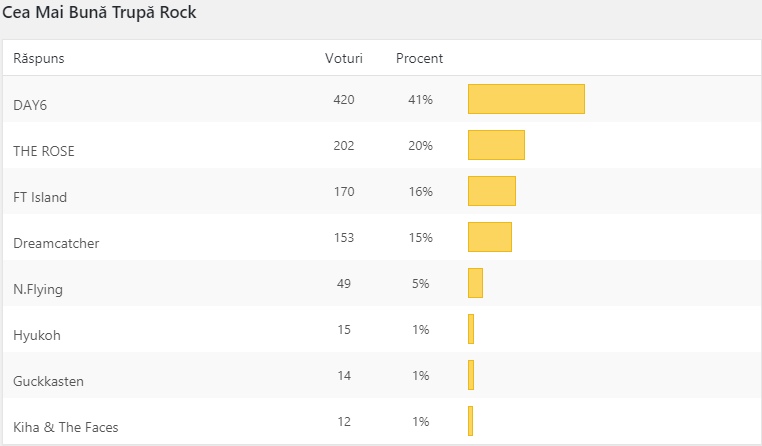The width and height of the screenshot is (762, 446).
Task: Click the Hyukoh answer label
Action: [37, 335]
